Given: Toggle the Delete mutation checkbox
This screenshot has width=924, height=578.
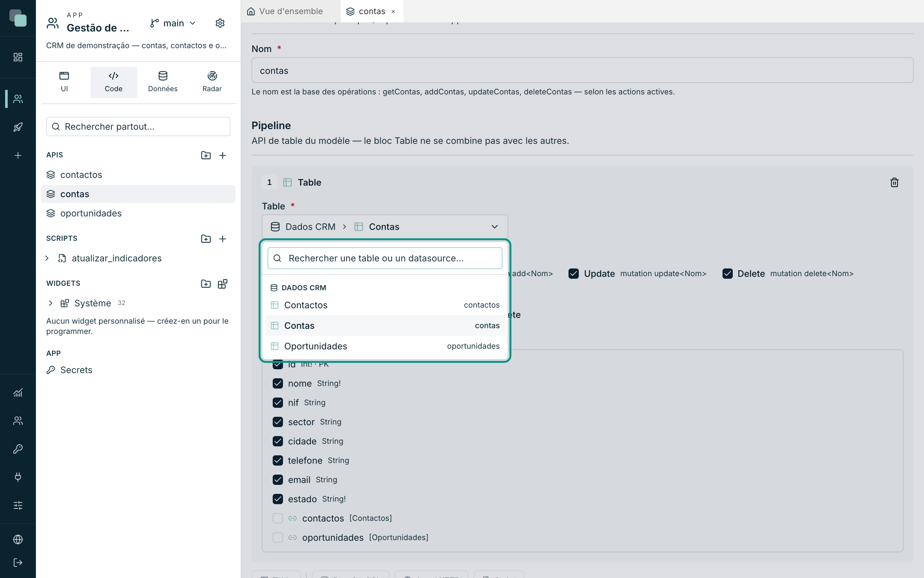Looking at the screenshot, I should (x=727, y=274).
